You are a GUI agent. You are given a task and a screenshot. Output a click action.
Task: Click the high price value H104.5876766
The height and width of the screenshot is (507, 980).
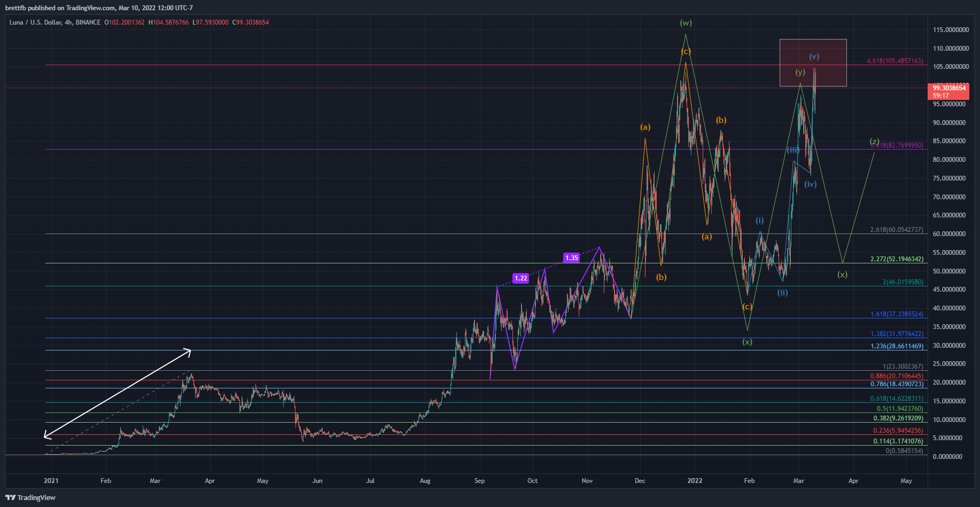coord(168,22)
